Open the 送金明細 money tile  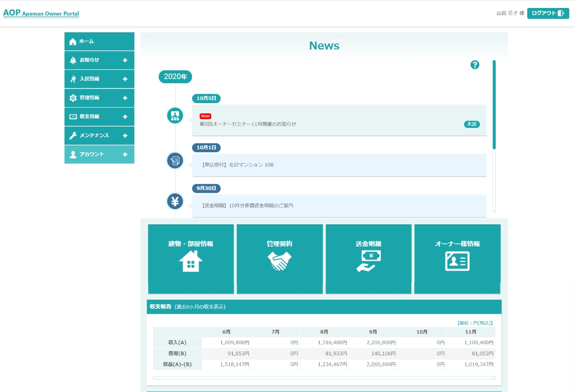tap(368, 259)
